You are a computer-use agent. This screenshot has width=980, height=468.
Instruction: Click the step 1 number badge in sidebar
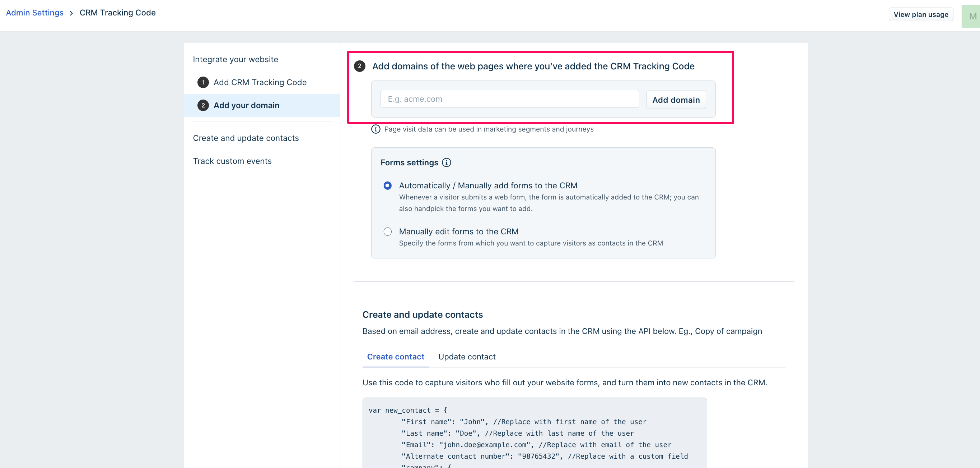tap(203, 82)
